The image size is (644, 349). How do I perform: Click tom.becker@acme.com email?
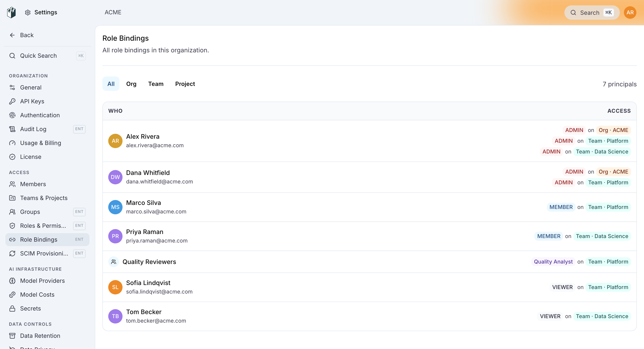click(156, 321)
